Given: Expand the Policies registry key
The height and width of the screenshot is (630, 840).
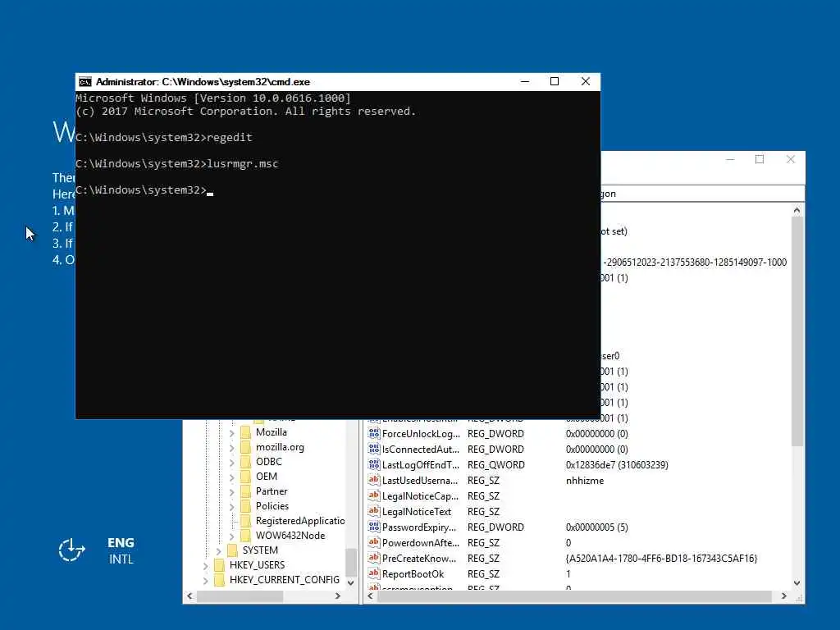Looking at the screenshot, I should 232,506.
